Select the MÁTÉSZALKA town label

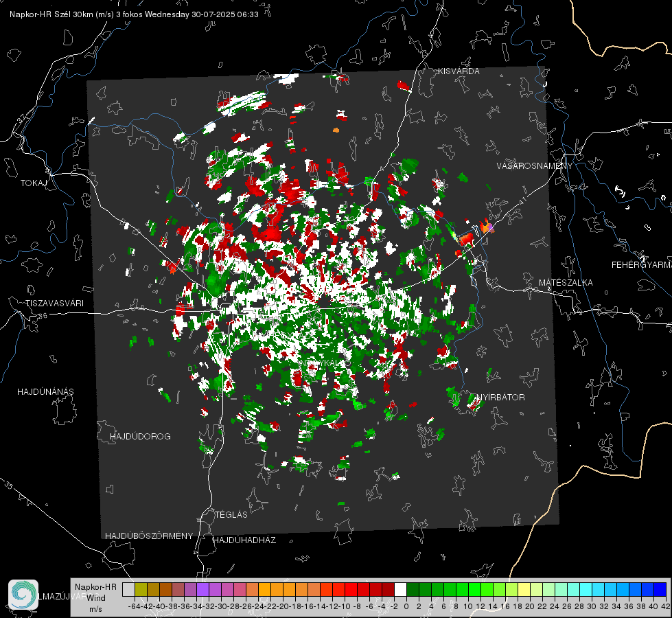coord(566,283)
